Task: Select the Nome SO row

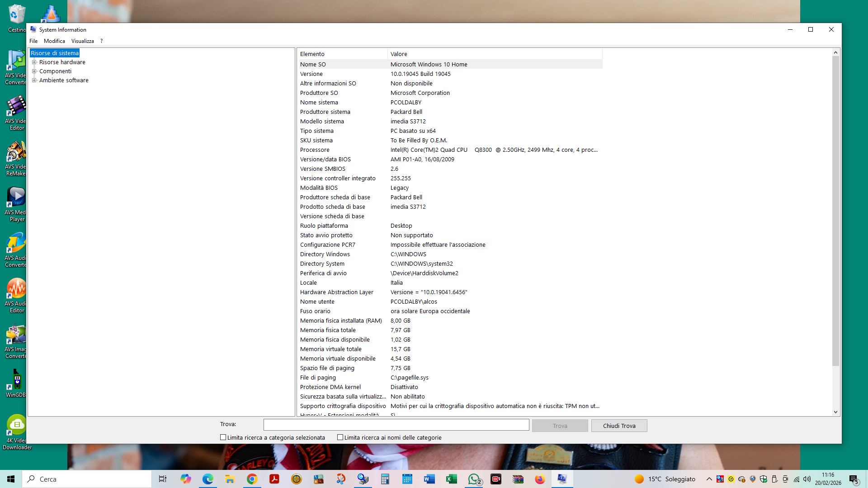Action: click(450, 65)
